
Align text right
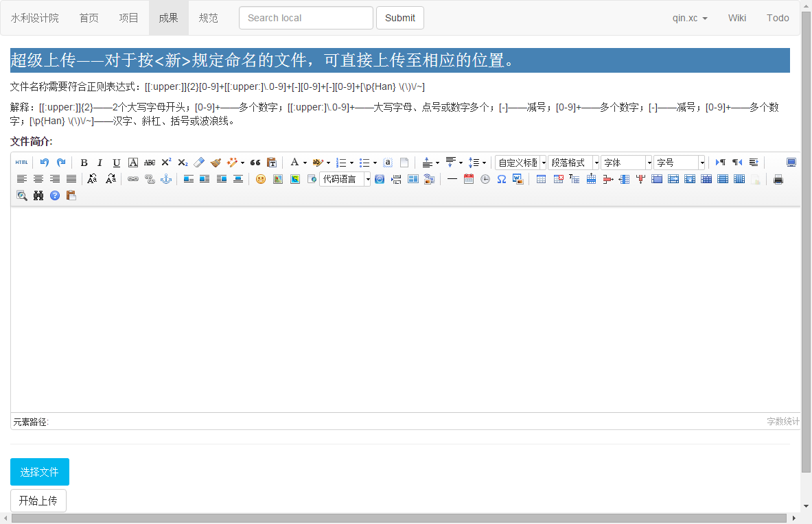pos(55,179)
